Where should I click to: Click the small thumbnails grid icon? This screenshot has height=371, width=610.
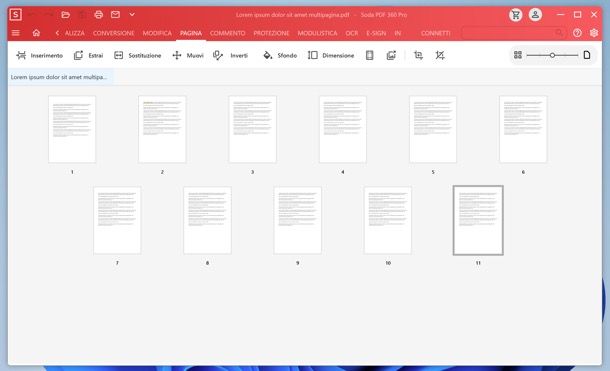[518, 55]
